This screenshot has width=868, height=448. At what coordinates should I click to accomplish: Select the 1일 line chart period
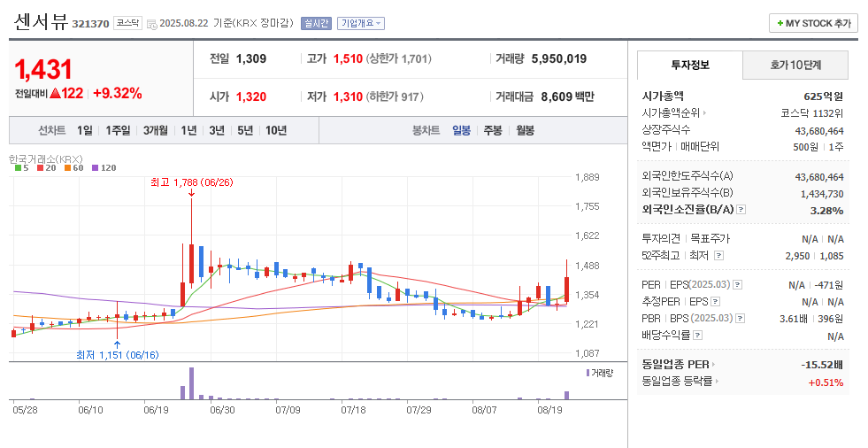coord(85,131)
